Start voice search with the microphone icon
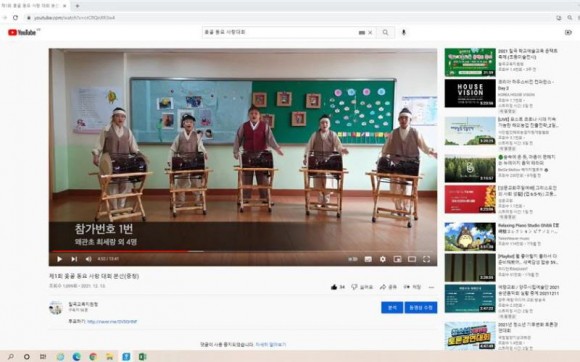580x362 pixels. point(404,33)
